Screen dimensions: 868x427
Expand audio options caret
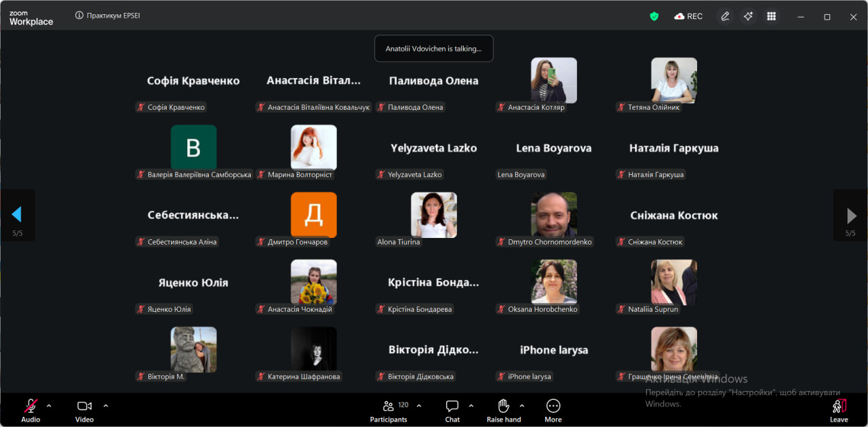(x=49, y=405)
